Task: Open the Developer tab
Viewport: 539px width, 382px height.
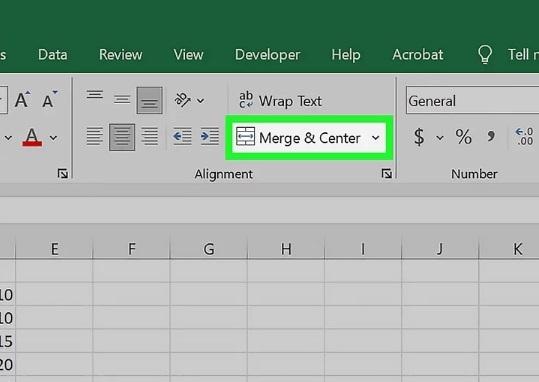Action: click(268, 55)
